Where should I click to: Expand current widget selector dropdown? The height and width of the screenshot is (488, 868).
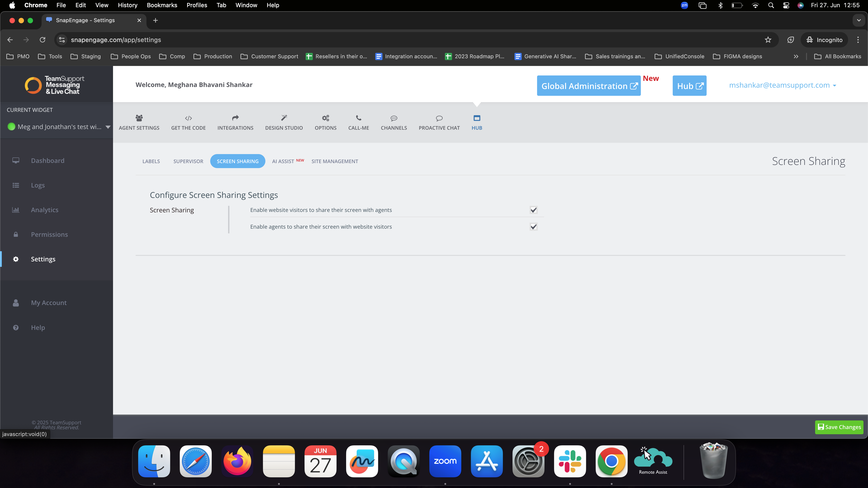(x=108, y=127)
